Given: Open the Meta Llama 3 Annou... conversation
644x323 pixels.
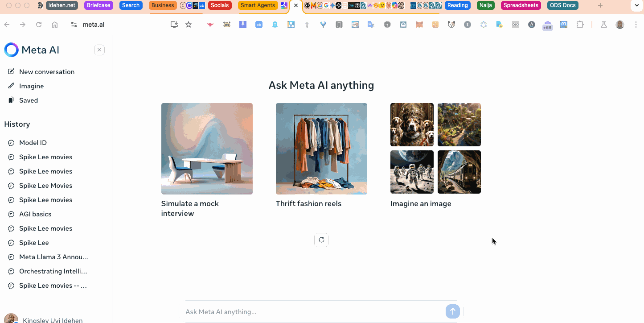Looking at the screenshot, I should coord(54,257).
